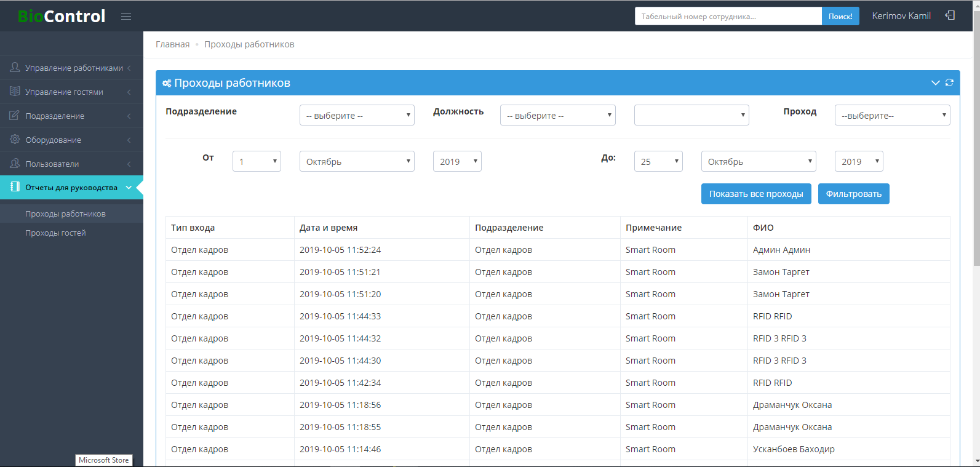Click the Пользователи users icon
This screenshot has height=467, width=980.
[15, 164]
